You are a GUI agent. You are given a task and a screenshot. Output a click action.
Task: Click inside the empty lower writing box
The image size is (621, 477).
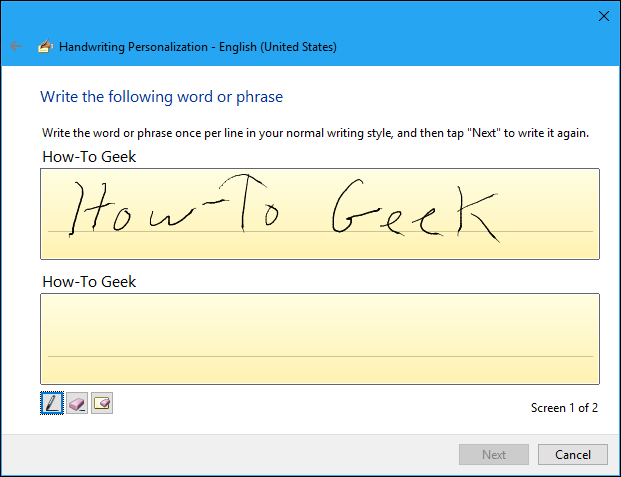(x=320, y=325)
